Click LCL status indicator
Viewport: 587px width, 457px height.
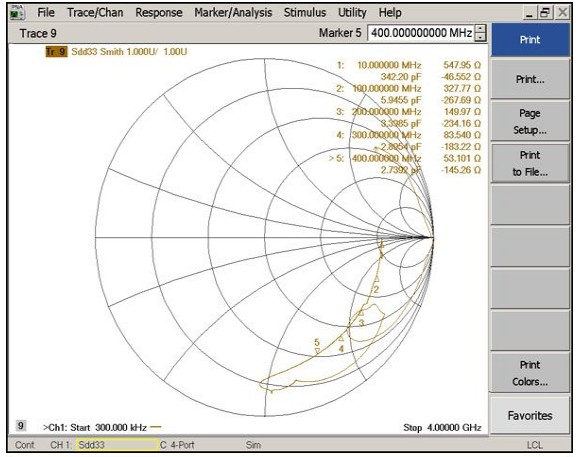pos(535,445)
